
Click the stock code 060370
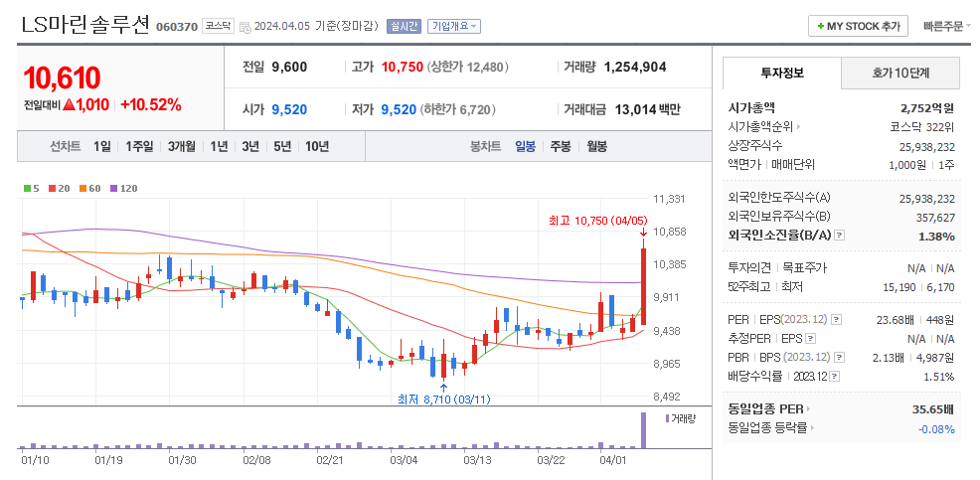point(176,27)
